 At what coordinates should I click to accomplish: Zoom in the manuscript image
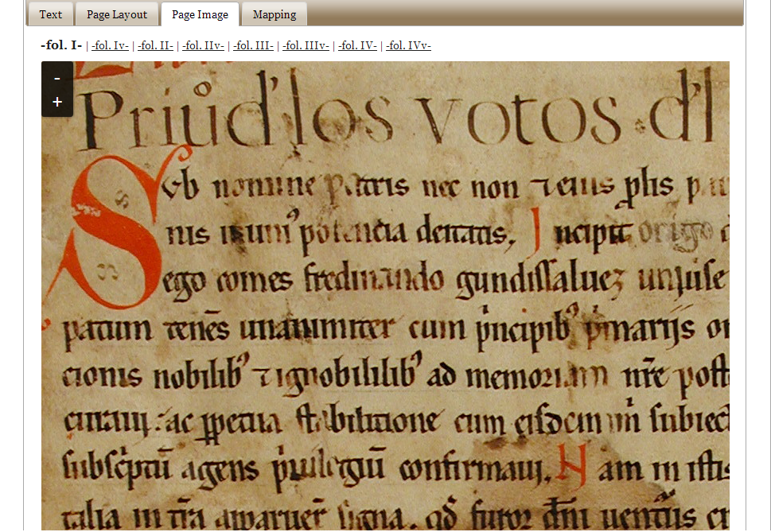57,102
